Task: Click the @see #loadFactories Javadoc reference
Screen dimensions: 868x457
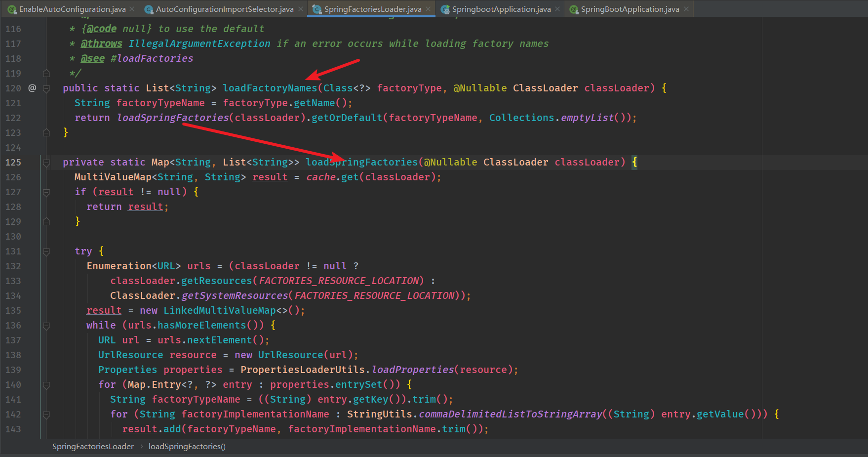Action: [x=137, y=58]
